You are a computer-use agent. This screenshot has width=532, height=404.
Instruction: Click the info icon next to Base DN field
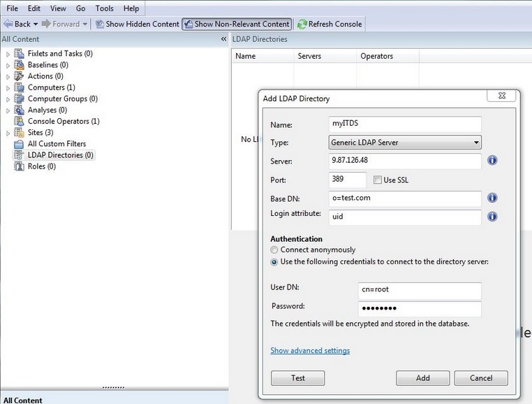tap(492, 198)
